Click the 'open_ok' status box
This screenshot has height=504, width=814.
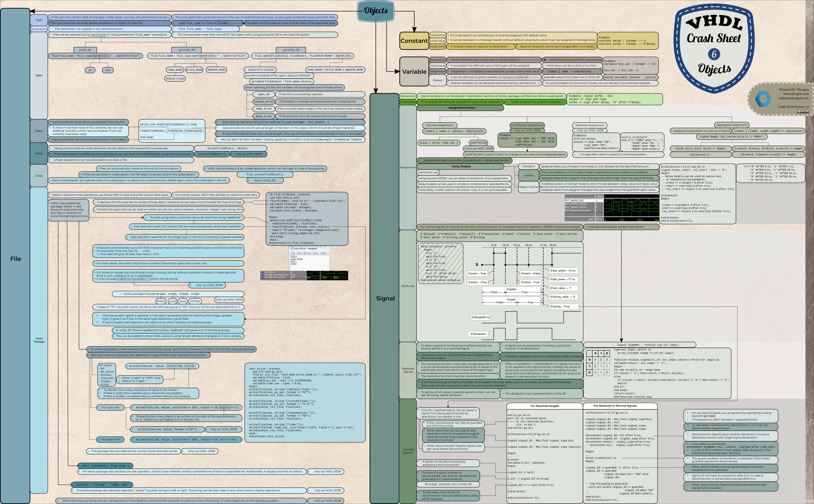click(x=264, y=94)
